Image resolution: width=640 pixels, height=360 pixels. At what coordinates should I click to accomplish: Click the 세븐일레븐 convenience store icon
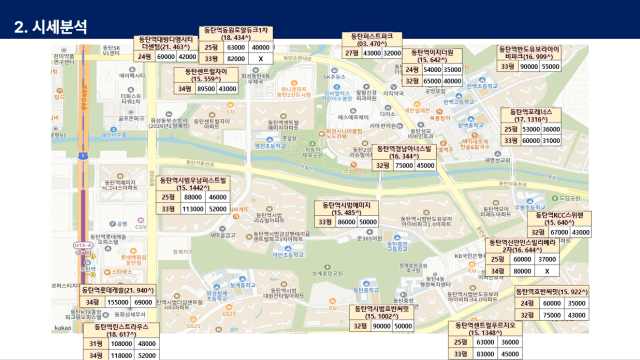coord(417,104)
